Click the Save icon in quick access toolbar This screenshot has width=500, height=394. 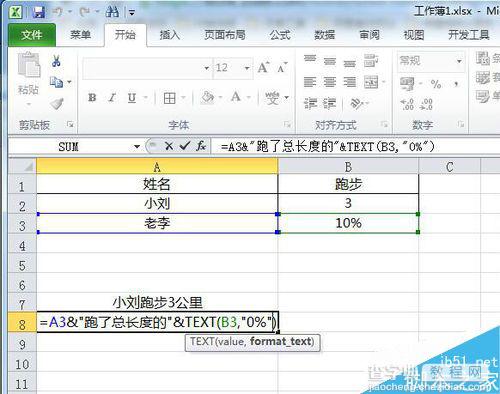39,12
